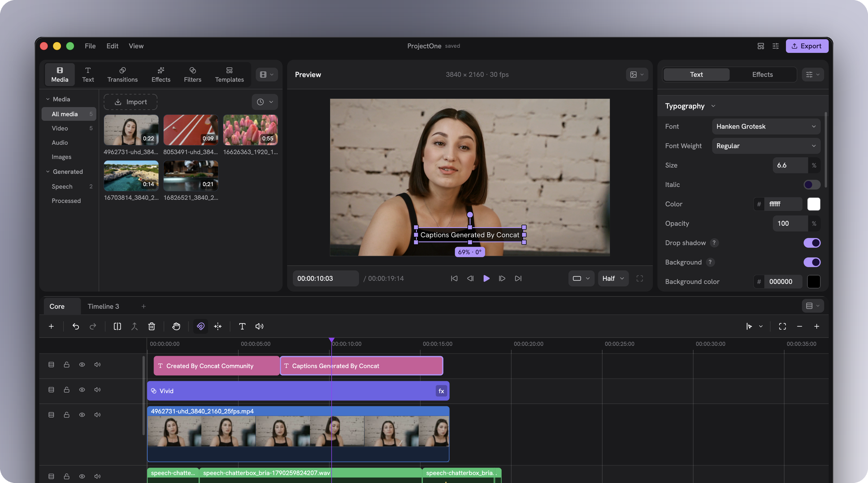The height and width of the screenshot is (483, 868).
Task: Click the center-align snapping icon beside link icon
Action: (x=218, y=326)
